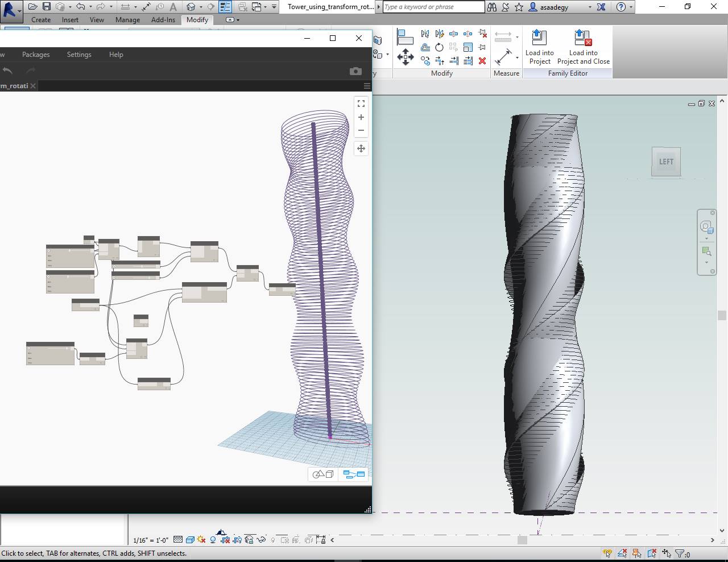Open the Dynamo tab hamburger menu

click(367, 85)
